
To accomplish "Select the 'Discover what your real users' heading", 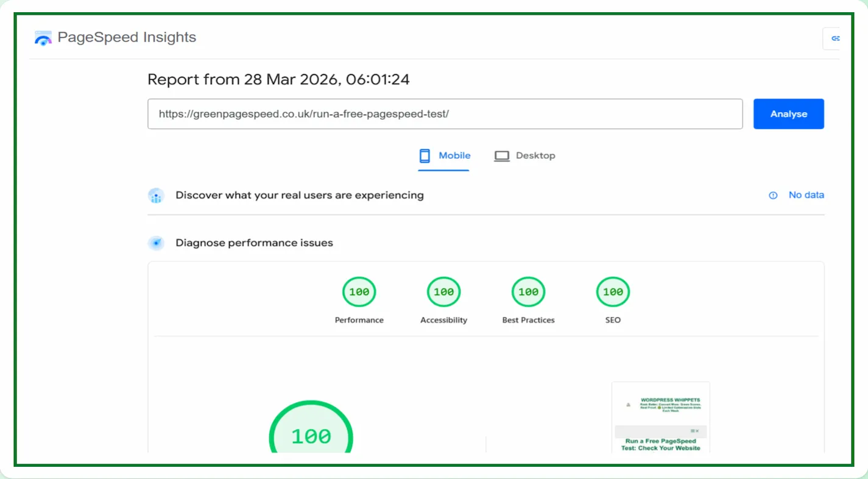I will [x=299, y=196].
